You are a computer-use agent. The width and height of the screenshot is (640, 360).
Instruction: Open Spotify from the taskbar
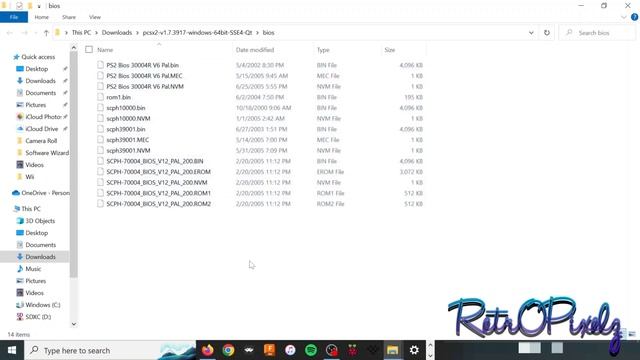tap(311, 350)
